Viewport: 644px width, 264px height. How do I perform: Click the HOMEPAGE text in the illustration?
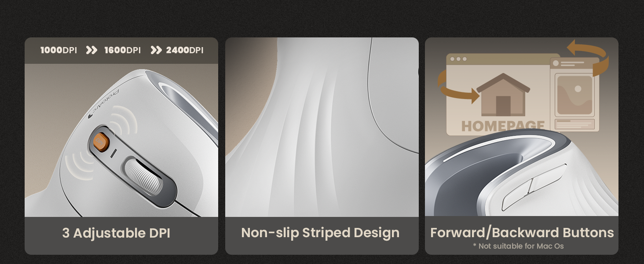pyautogui.click(x=503, y=126)
